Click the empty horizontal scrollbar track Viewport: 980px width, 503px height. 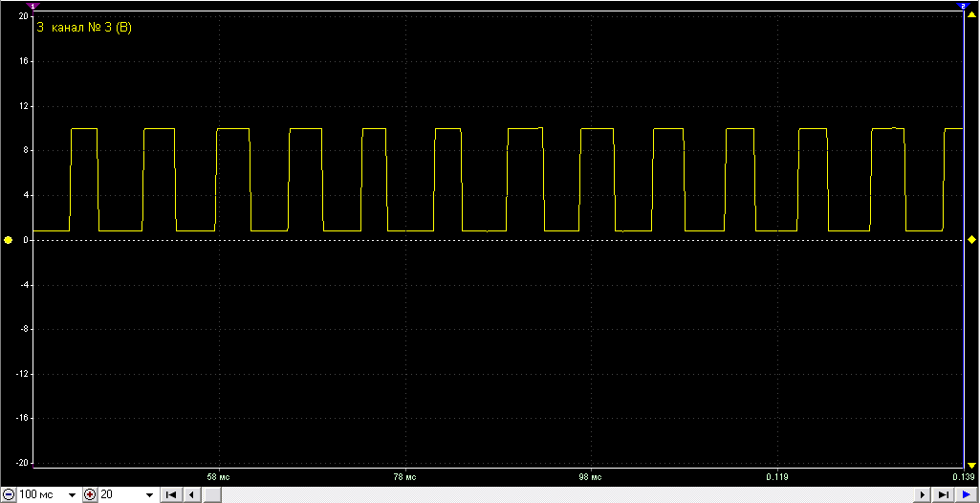pyautogui.click(x=568, y=495)
